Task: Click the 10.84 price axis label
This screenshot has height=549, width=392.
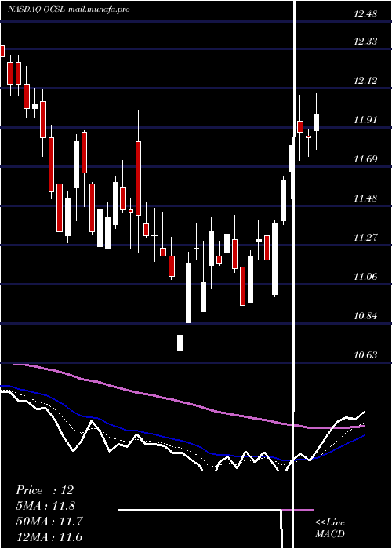Action: pos(365,316)
